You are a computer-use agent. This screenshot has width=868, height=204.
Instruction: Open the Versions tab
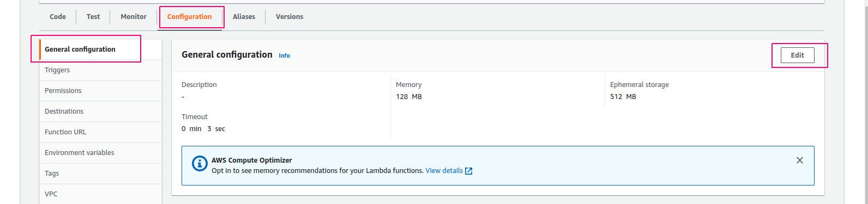[290, 17]
